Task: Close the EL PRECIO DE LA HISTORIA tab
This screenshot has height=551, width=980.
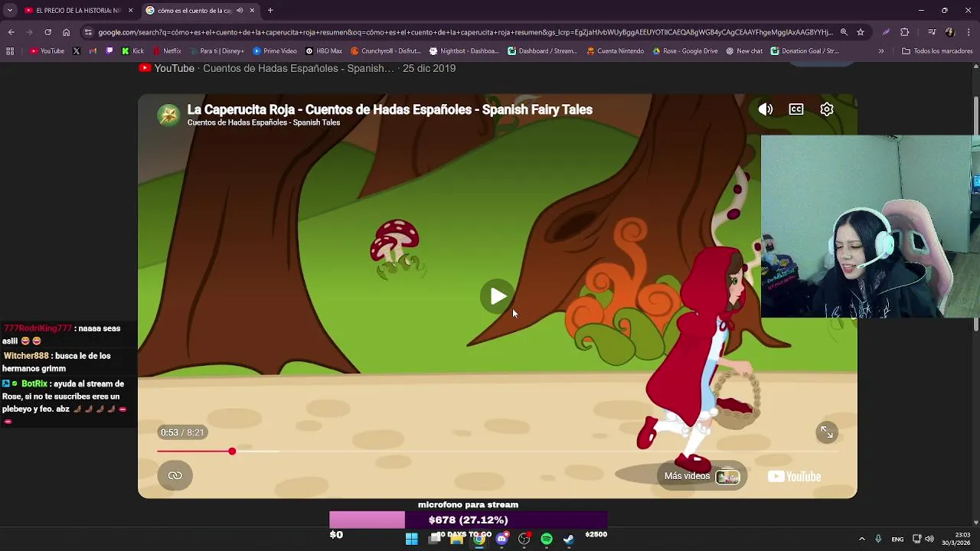Action: [x=130, y=11]
